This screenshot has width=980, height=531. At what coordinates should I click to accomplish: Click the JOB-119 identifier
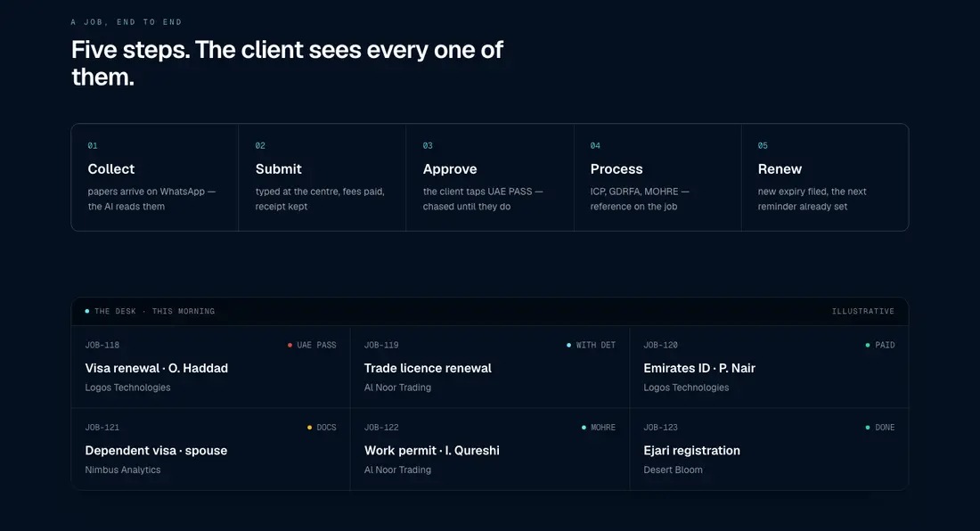tap(381, 345)
